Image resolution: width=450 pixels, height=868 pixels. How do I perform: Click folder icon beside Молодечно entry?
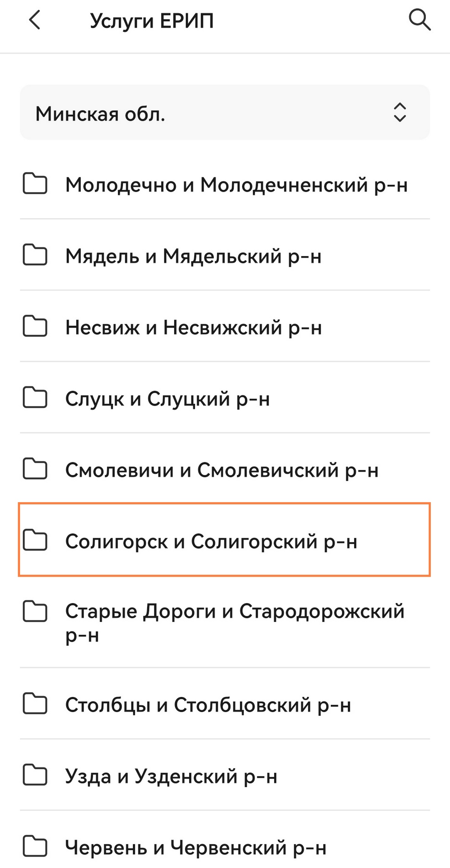[x=35, y=184]
